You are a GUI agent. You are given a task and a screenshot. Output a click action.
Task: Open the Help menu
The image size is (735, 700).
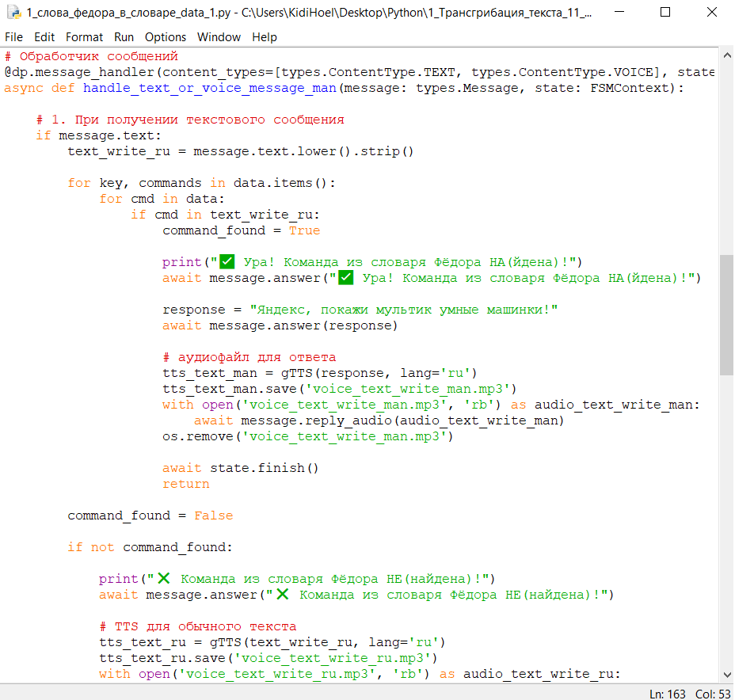(x=265, y=37)
